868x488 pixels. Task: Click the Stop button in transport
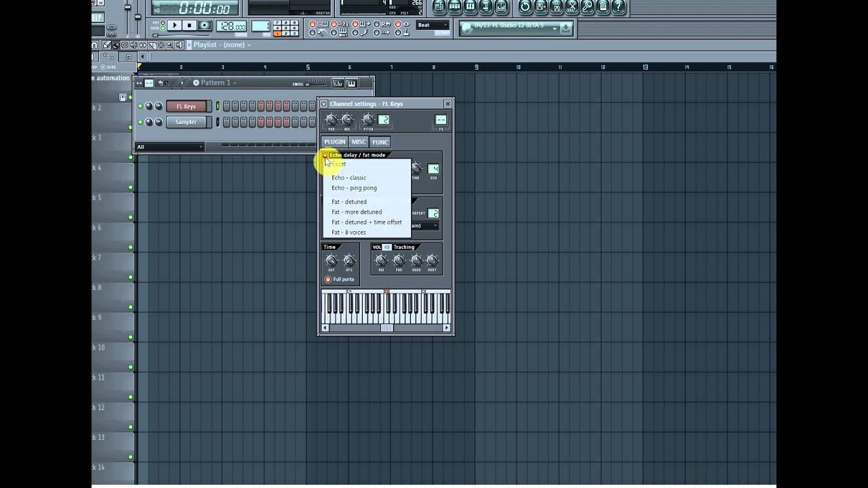pos(189,25)
